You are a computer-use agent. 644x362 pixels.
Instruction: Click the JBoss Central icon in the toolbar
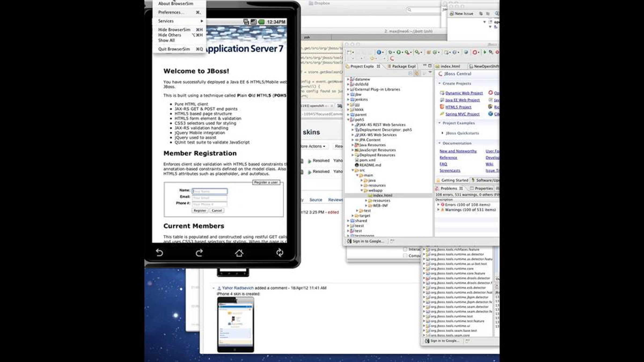(392, 58)
